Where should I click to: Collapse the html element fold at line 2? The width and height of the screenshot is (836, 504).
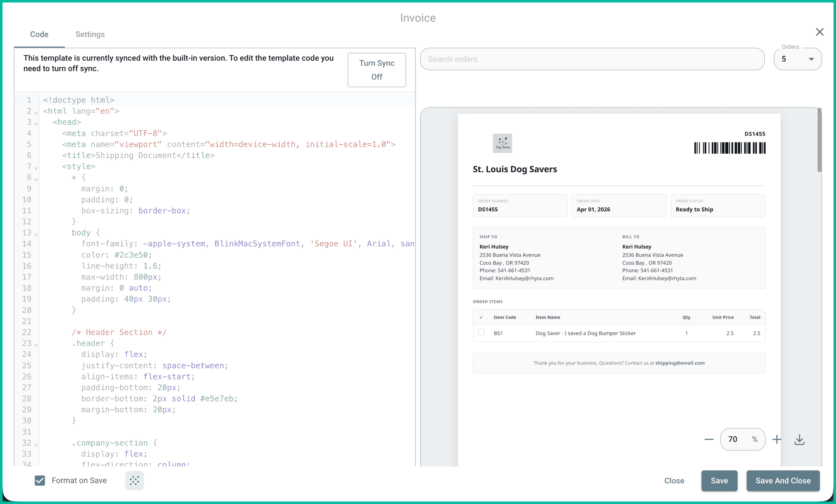pyautogui.click(x=36, y=112)
